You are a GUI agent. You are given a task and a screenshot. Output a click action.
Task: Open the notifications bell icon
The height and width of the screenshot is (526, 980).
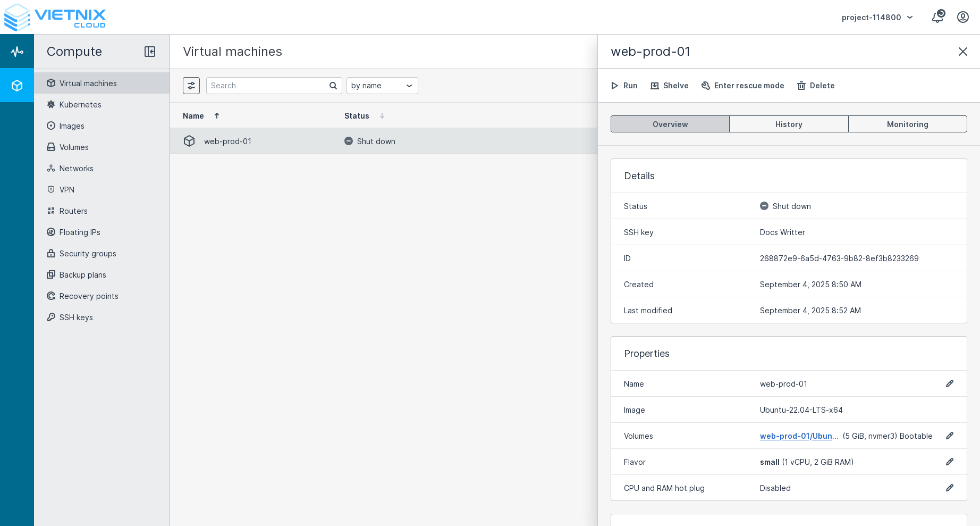(937, 17)
